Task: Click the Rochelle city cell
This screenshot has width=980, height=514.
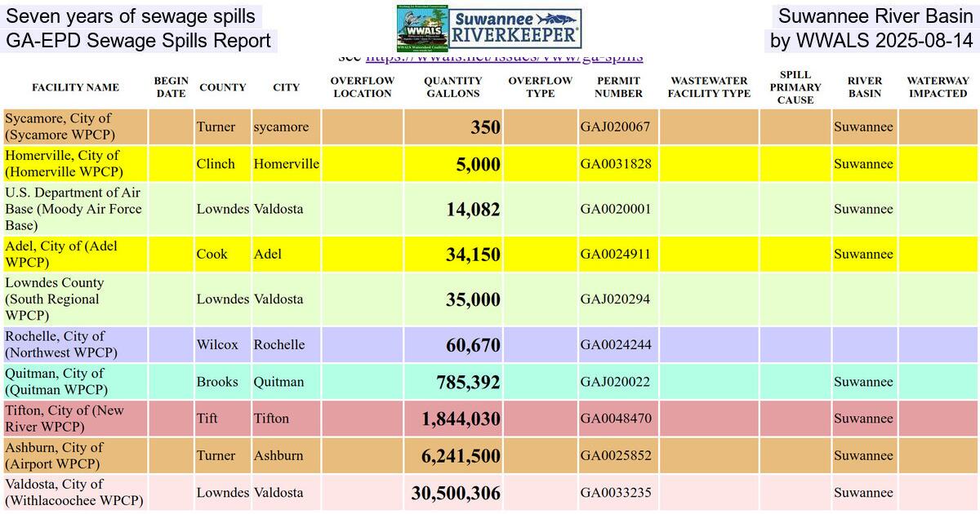Action: (286, 344)
